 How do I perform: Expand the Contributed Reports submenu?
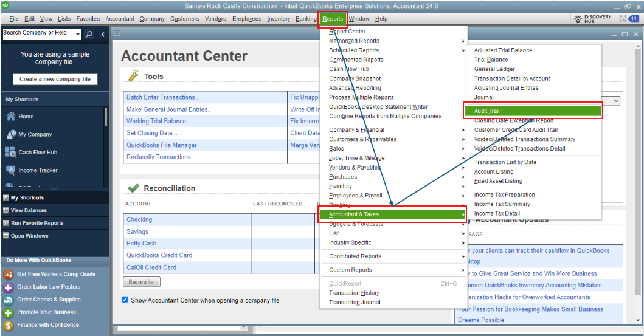(x=463, y=256)
